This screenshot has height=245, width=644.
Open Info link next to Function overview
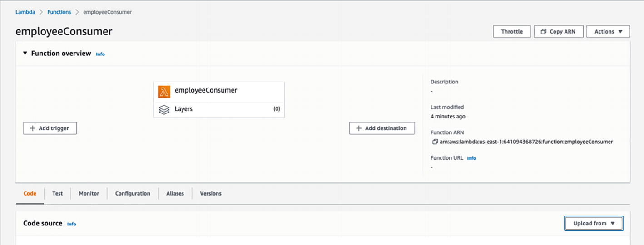[x=100, y=54]
